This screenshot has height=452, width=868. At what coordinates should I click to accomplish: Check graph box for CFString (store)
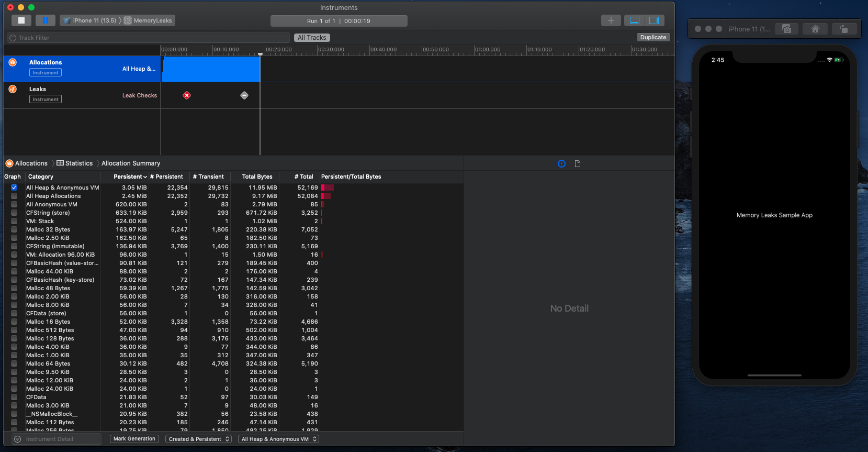[x=14, y=213]
